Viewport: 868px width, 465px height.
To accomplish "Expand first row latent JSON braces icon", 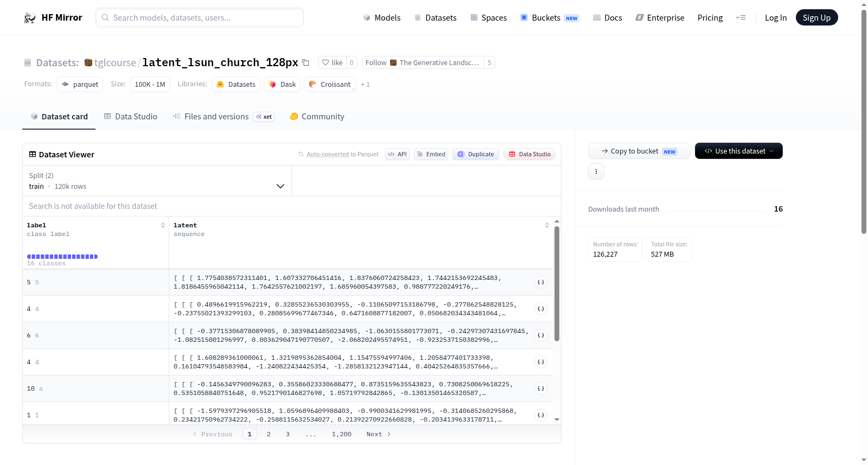I will tap(541, 282).
